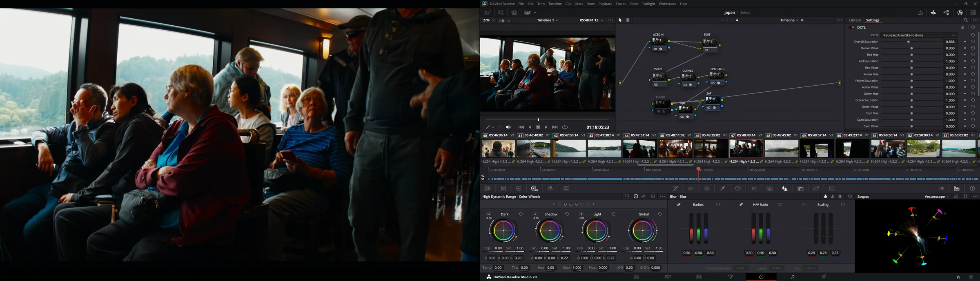Switch to the Fusion page

coord(730,277)
